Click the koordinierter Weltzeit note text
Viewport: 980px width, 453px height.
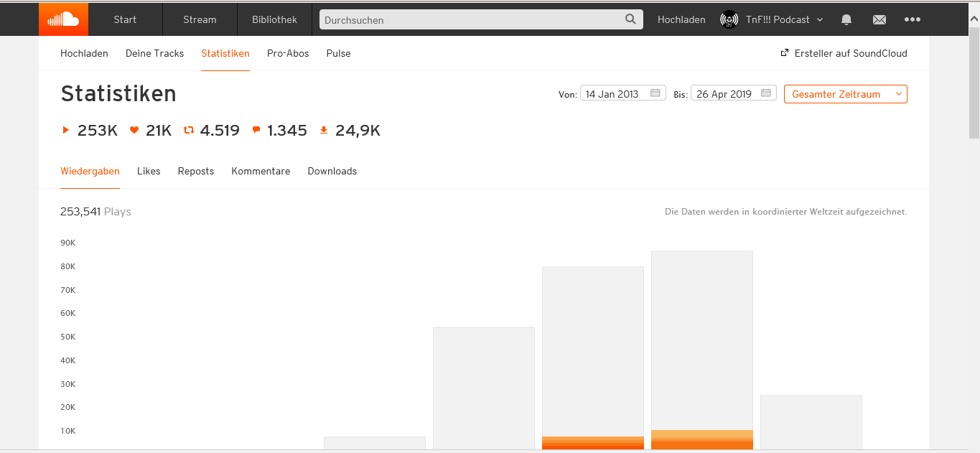[x=786, y=212]
